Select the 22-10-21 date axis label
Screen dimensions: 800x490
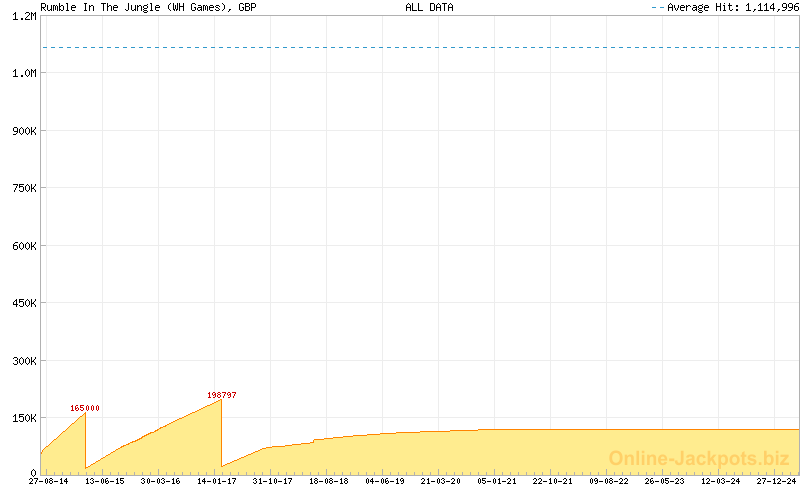pos(553,481)
